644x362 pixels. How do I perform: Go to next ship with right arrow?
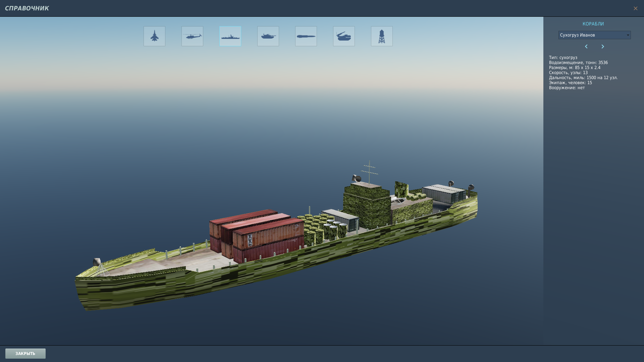(603, 47)
